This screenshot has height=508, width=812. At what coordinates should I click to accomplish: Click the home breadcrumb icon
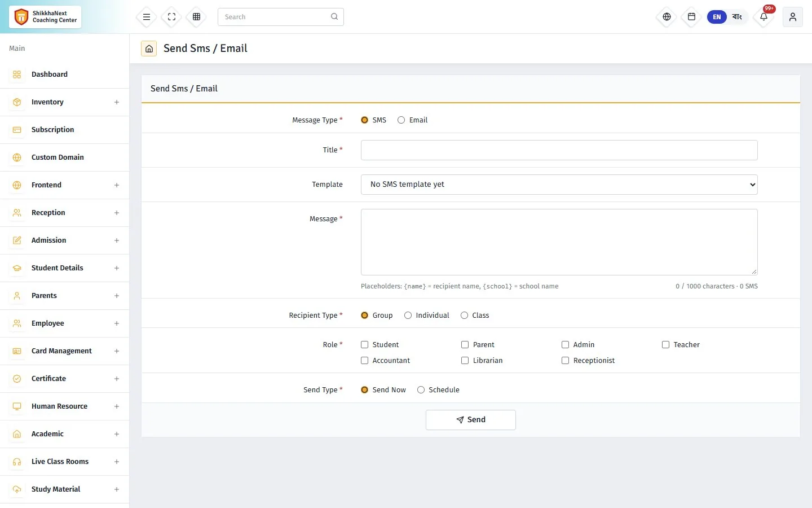[149, 49]
